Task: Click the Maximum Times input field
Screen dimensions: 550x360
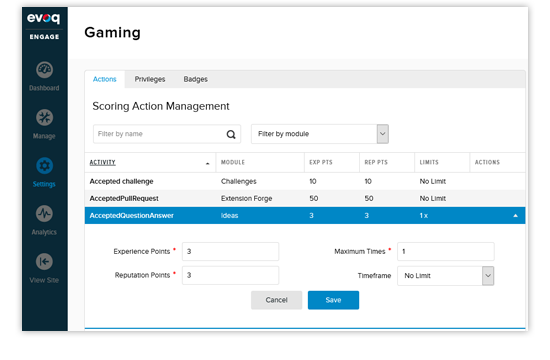Action: (446, 251)
